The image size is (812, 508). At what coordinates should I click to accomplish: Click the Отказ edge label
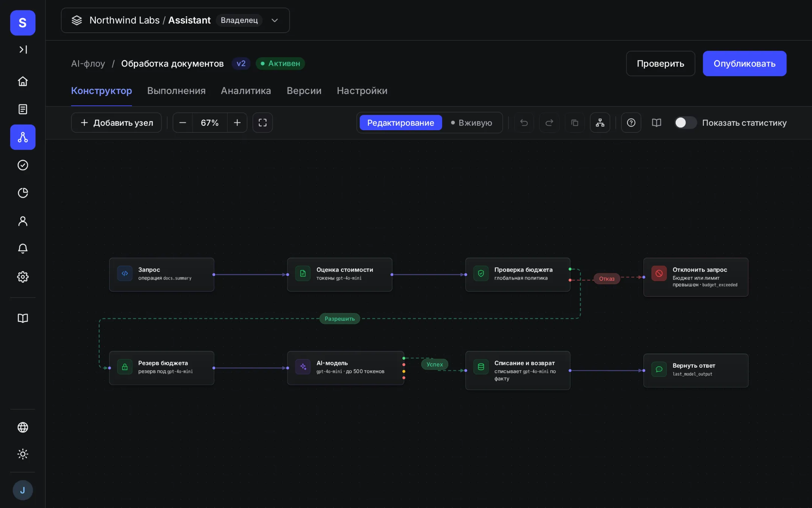coord(607,279)
